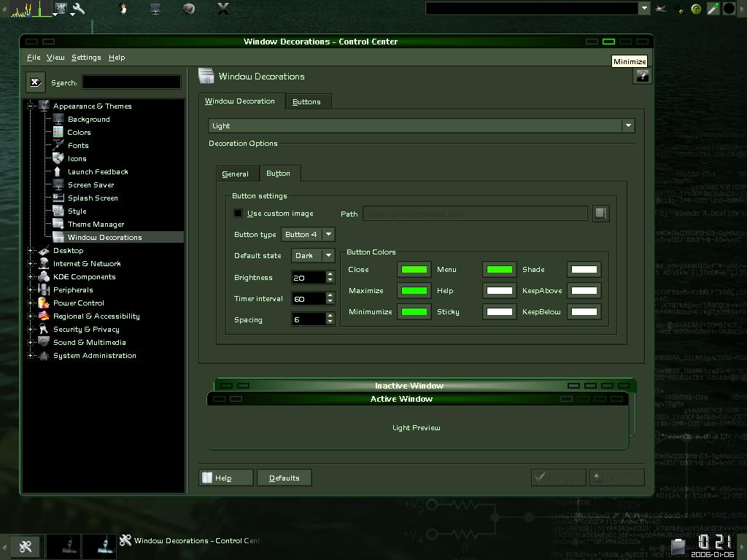Open the K menu tools icon in taskbar
747x560 pixels.
tap(26, 547)
